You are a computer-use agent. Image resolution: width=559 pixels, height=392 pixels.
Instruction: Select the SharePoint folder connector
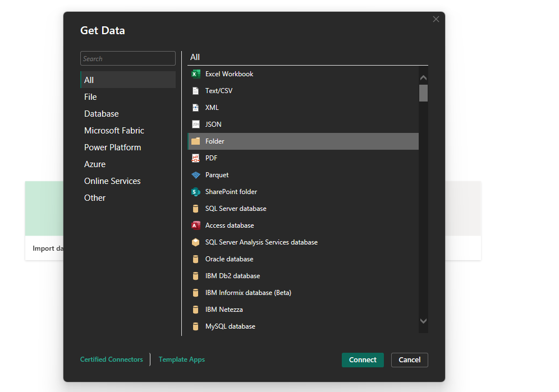pyautogui.click(x=230, y=191)
